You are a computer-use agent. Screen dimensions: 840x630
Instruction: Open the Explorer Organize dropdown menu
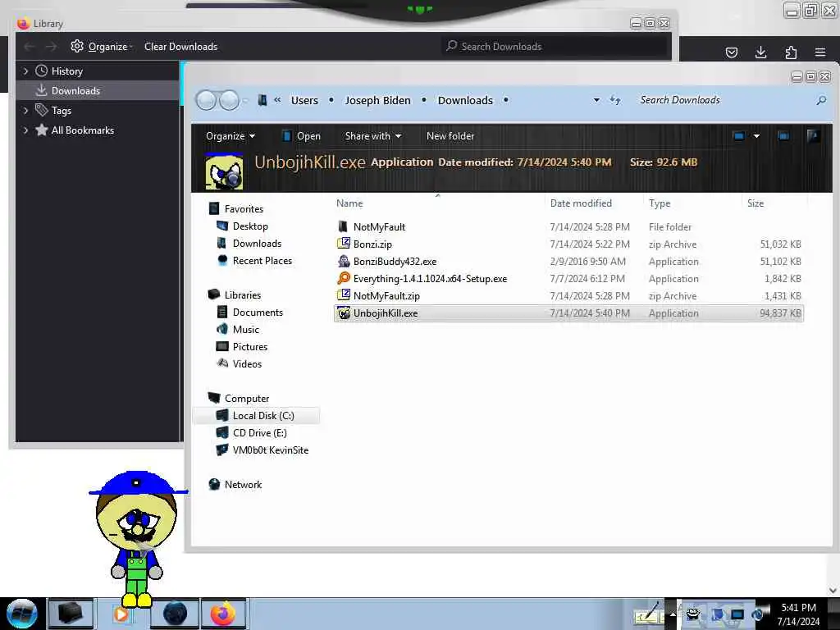[231, 136]
